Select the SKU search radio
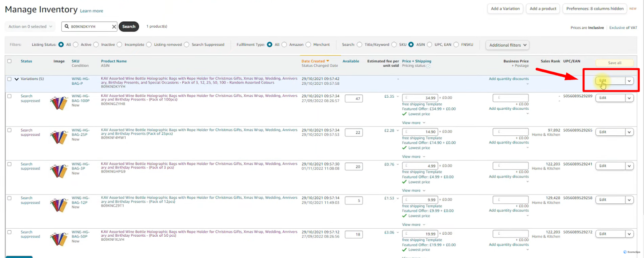This screenshot has width=644, height=258. click(x=394, y=45)
